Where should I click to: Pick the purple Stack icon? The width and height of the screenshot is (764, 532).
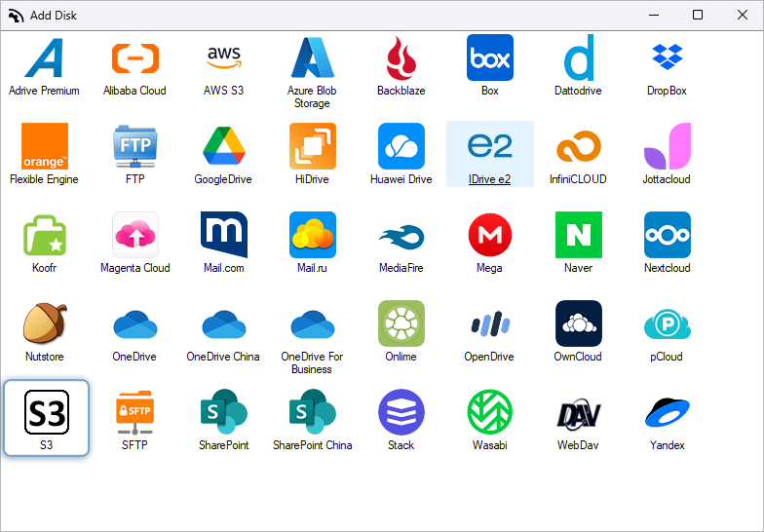pos(401,412)
